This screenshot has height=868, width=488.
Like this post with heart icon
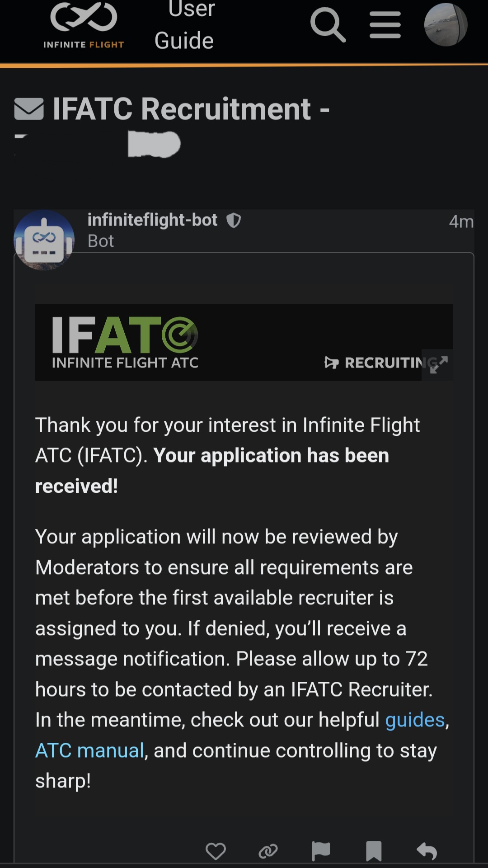pos(216,851)
